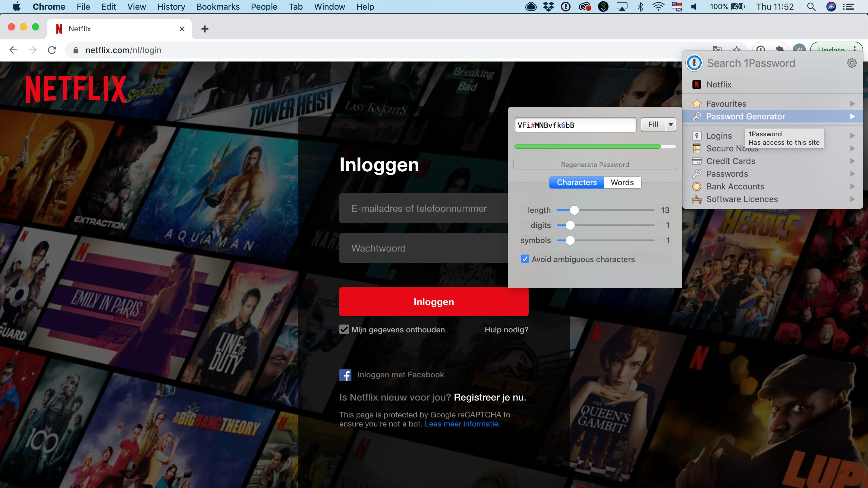Open the Window menu
Screen dimensions: 868x488
pyautogui.click(x=329, y=7)
